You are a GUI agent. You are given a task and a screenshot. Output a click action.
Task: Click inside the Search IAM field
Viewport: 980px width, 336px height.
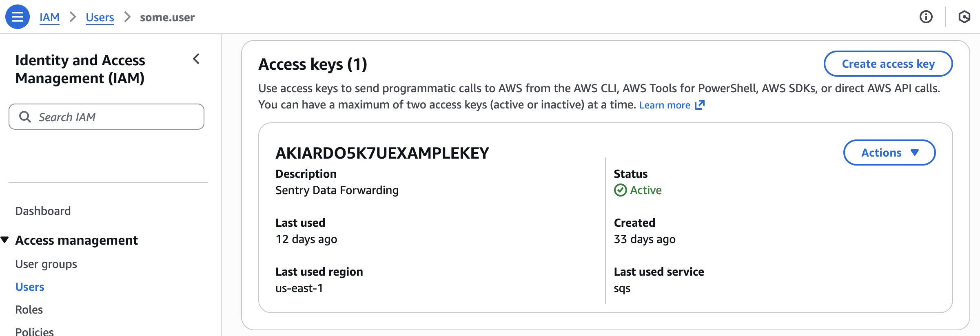click(106, 117)
